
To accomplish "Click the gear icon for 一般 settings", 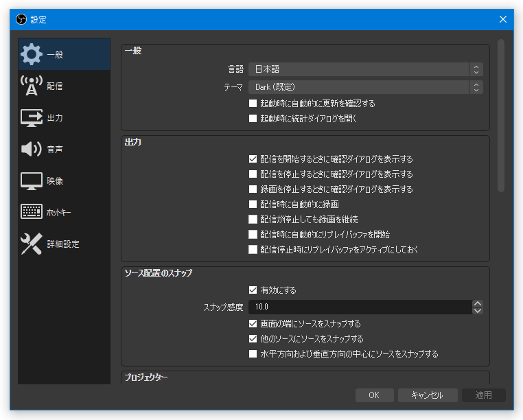I will tap(32, 54).
